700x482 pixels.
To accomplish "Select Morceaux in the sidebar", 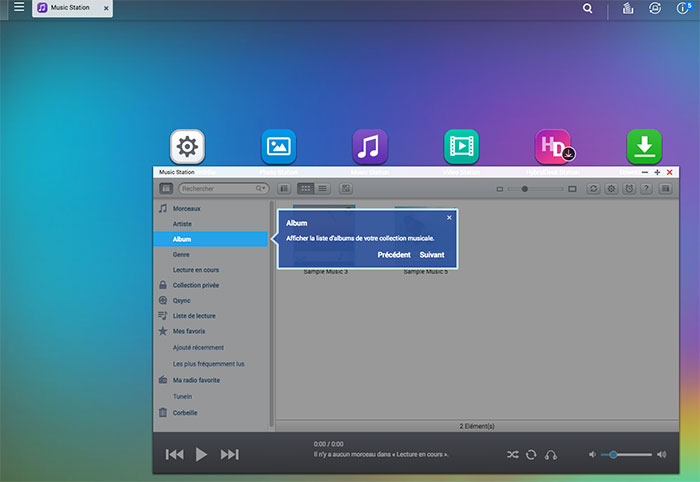I will [210, 208].
